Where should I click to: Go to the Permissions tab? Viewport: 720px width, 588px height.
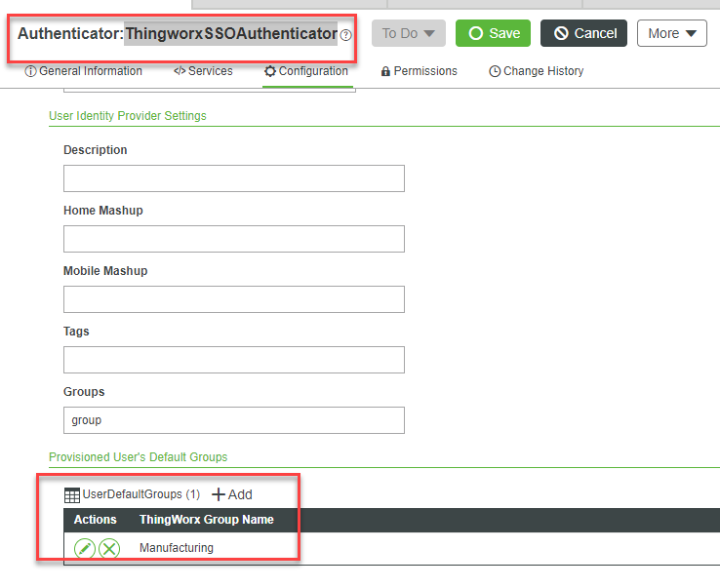[419, 71]
